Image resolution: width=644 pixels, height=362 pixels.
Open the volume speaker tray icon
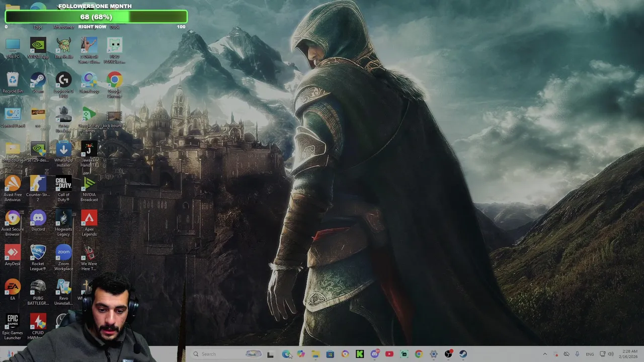click(611, 354)
